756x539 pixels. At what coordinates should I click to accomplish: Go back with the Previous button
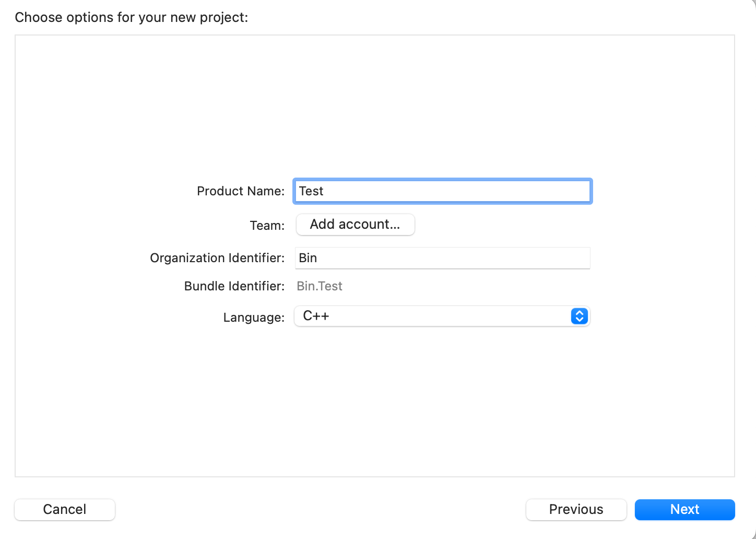pos(576,509)
